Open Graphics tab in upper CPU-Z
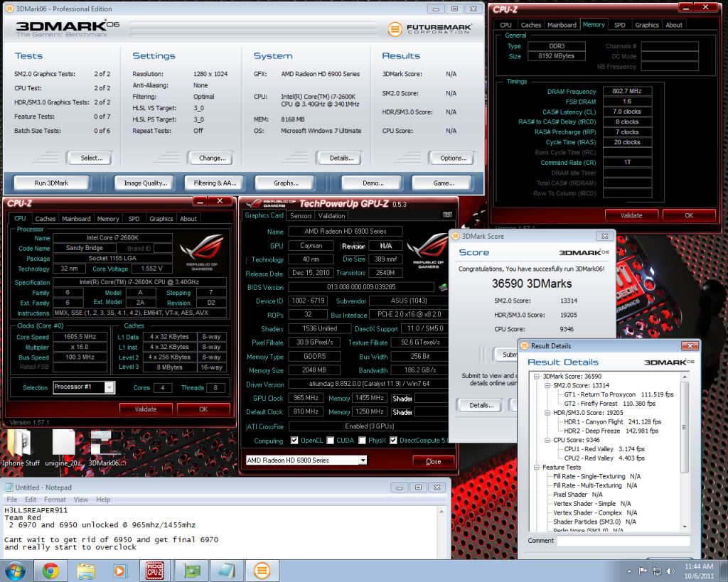728x582 pixels. [x=647, y=25]
